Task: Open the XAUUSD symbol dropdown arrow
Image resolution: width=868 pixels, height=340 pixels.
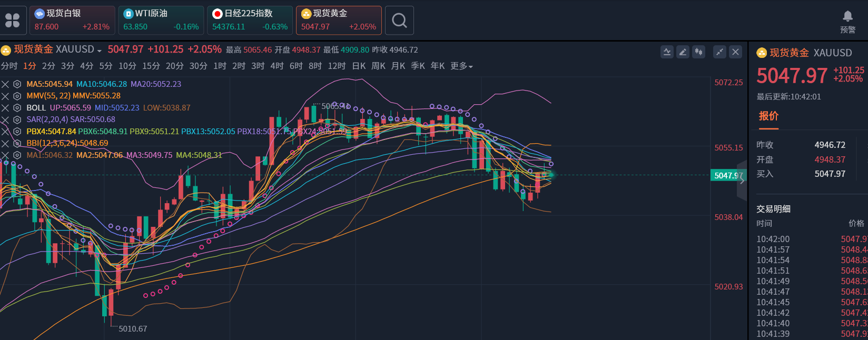Action: click(x=100, y=51)
